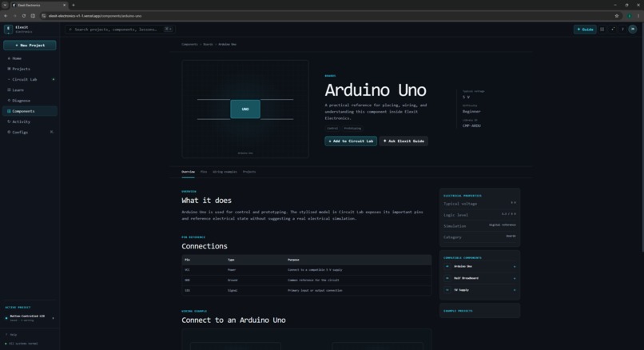
Task: Go to Projects in the sidebar
Action: coord(30,69)
